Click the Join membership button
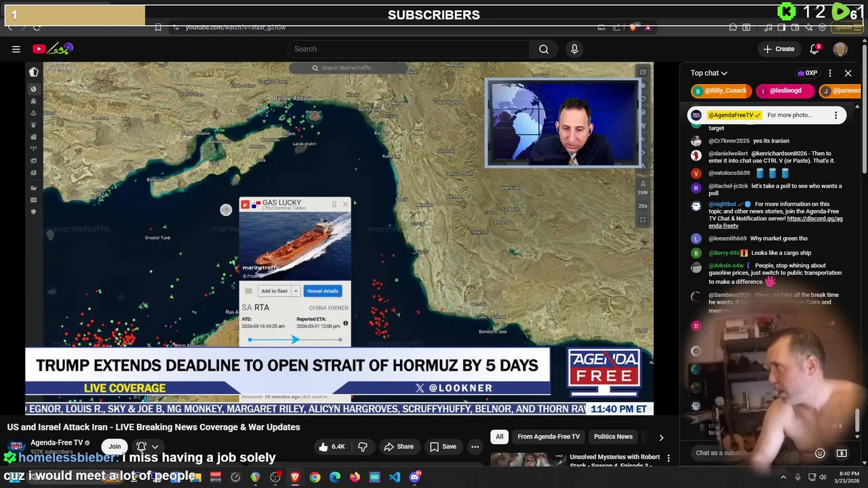Screen dimensions: 868x488 pos(115,447)
